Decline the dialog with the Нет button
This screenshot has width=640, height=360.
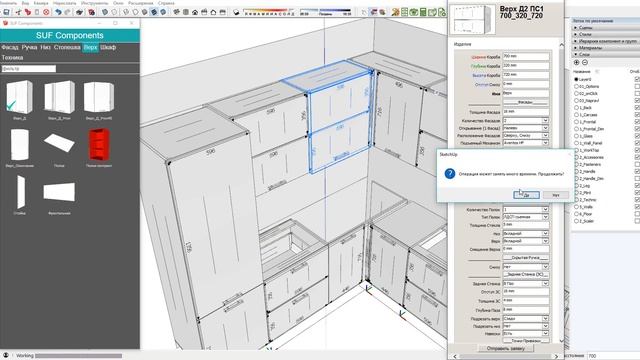click(x=556, y=195)
